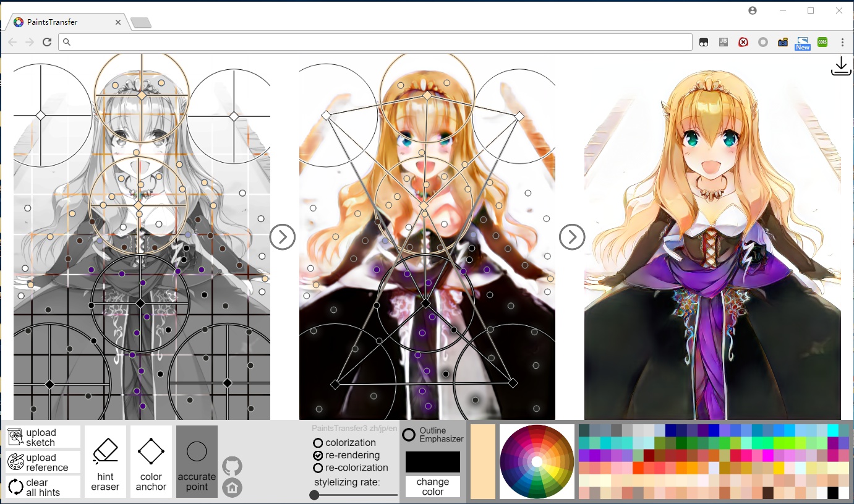This screenshot has height=504, width=854.
Task: Click the arrow between sketch and draft panels
Action: (283, 237)
